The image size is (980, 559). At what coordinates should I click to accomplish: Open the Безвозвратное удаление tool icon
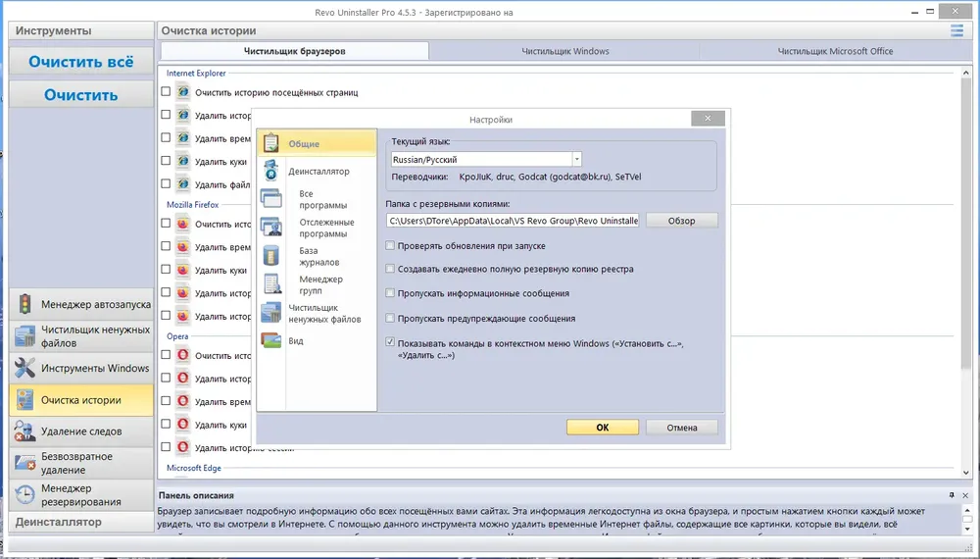[24, 463]
